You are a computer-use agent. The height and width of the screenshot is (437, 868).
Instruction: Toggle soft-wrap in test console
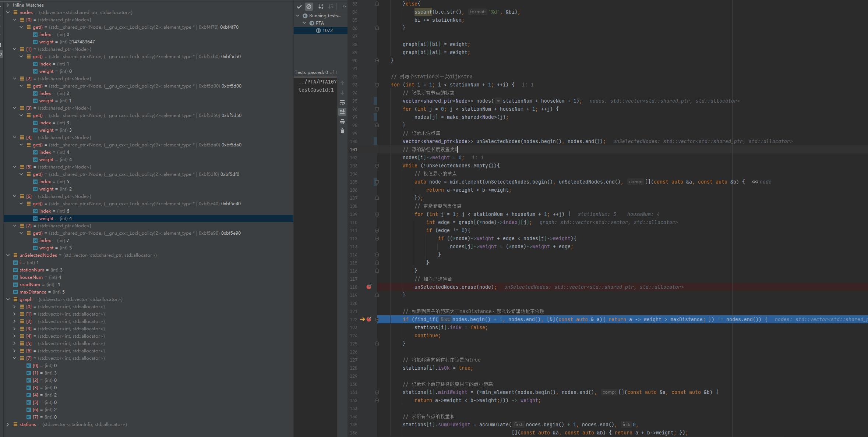click(342, 102)
